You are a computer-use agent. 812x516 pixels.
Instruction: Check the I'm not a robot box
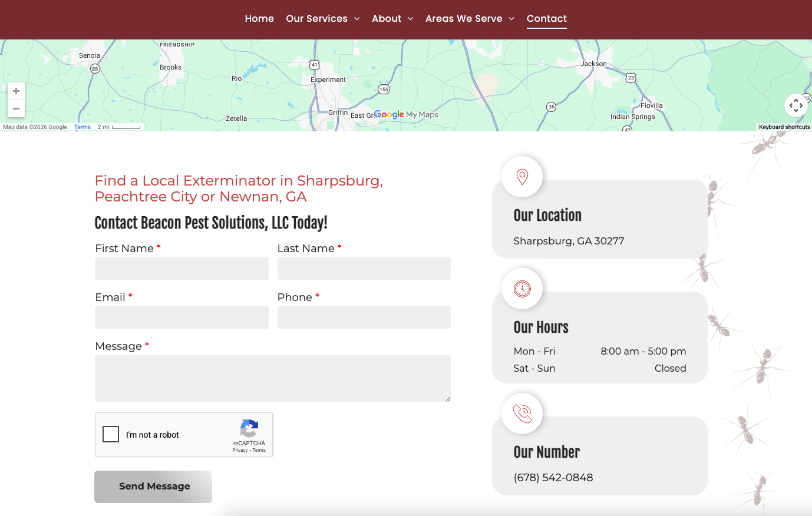click(111, 434)
